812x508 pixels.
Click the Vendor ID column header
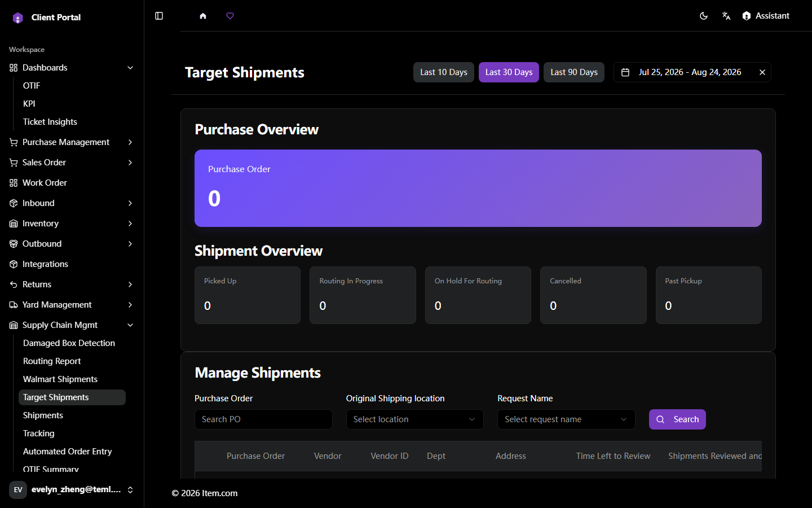[390, 456]
